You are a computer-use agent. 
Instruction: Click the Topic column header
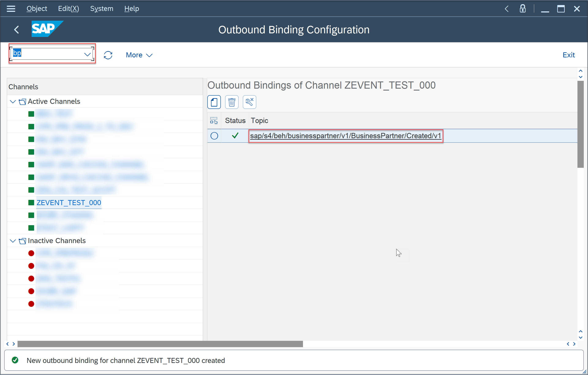[259, 121]
